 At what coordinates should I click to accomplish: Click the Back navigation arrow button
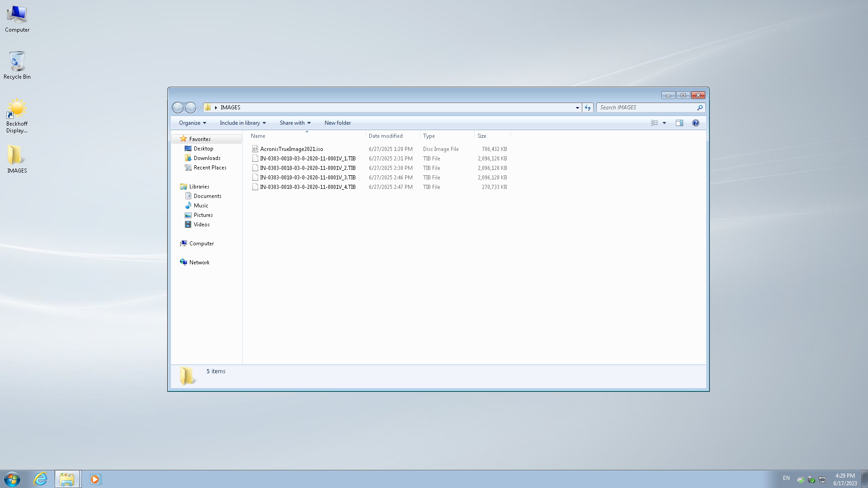click(178, 108)
